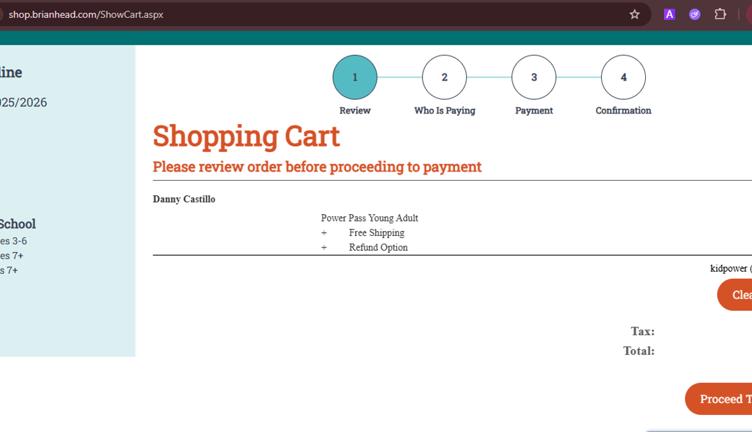Proceed to payment with orange button

[718, 399]
